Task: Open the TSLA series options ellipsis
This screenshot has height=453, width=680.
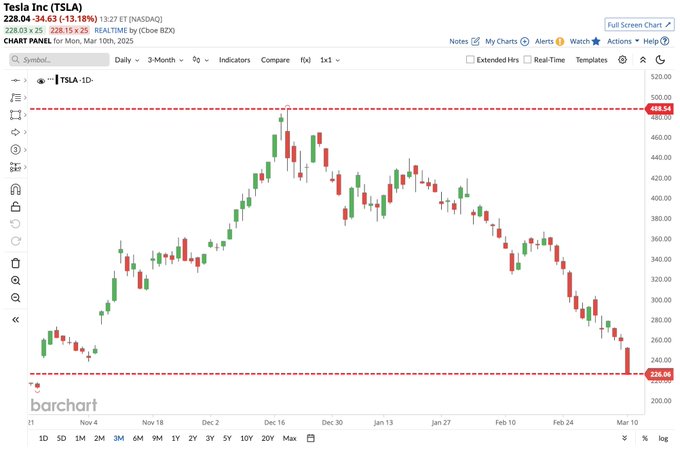Action: (51, 79)
